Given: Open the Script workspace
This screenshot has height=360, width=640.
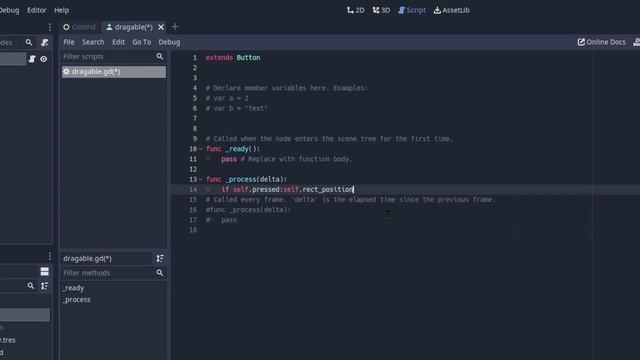Looking at the screenshot, I should (x=412, y=10).
